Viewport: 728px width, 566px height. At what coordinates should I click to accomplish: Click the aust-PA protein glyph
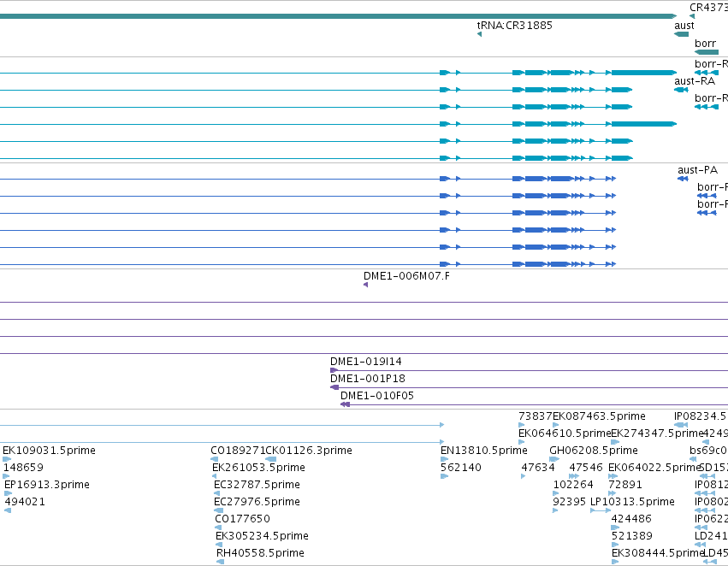(x=683, y=179)
